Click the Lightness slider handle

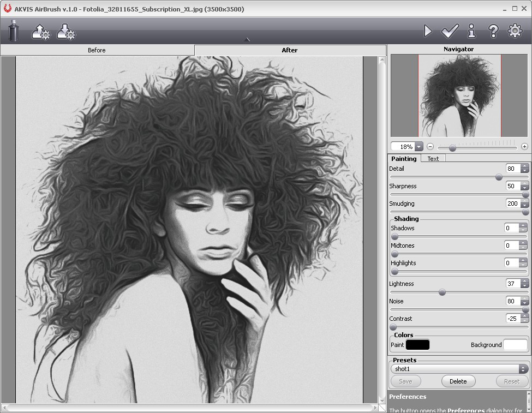tap(442, 292)
